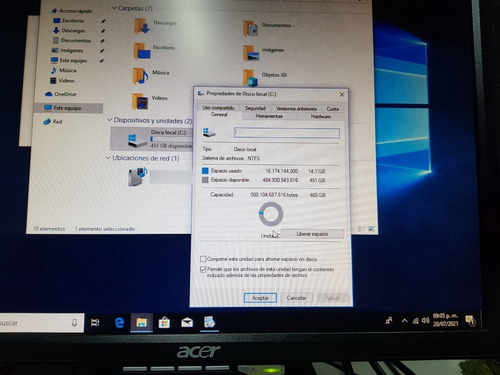
Task: Click the Espacio disponible gray color square
Action: coord(205,180)
